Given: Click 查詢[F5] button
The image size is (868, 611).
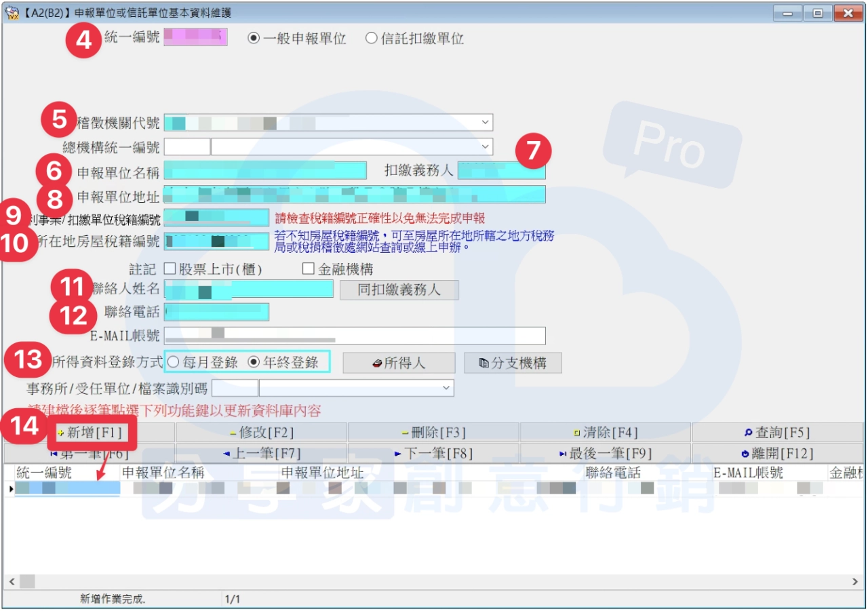Looking at the screenshot, I should (x=777, y=433).
